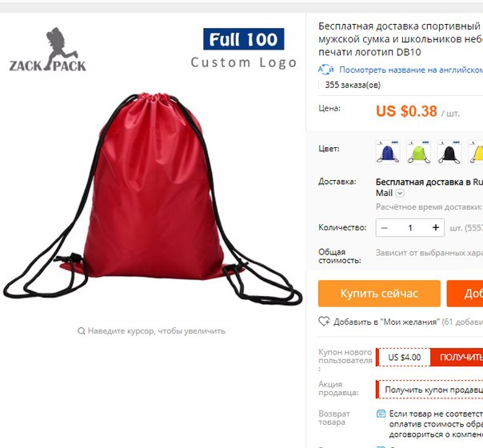Click the quantity input field showing 1
Viewport: 483px width, 448px height.
(x=410, y=228)
